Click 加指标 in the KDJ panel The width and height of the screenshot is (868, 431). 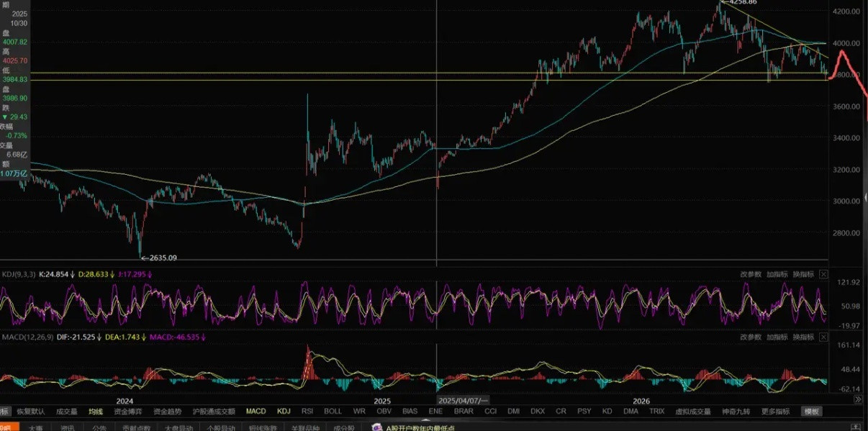point(777,274)
